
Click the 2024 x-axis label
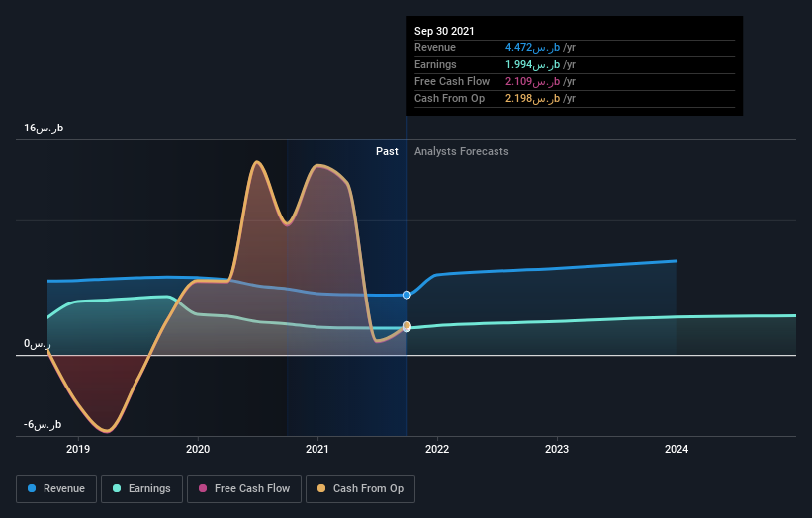(x=677, y=449)
